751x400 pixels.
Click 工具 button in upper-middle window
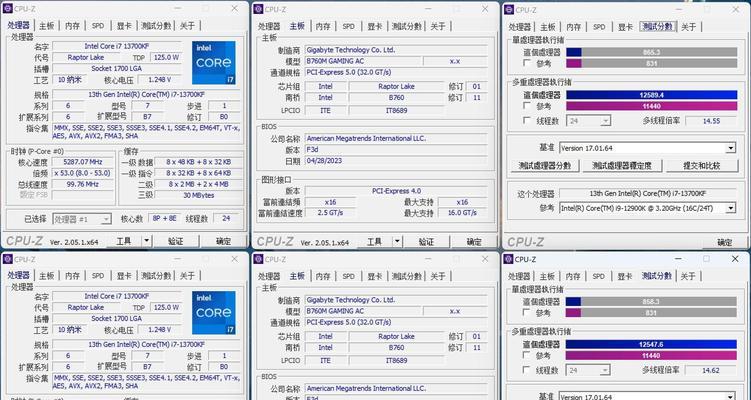tap(375, 242)
